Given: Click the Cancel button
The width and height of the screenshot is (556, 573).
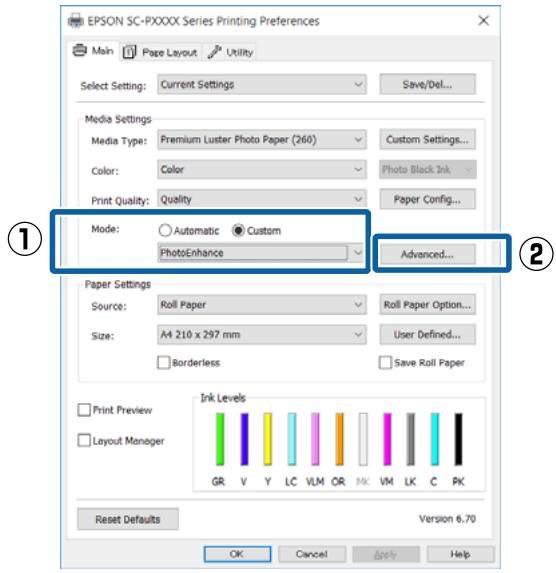Looking at the screenshot, I should [312, 554].
